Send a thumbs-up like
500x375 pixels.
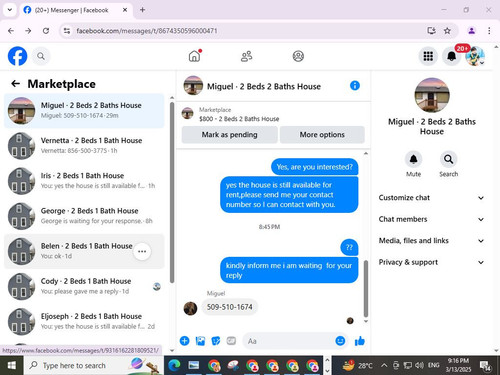pyautogui.click(x=360, y=341)
